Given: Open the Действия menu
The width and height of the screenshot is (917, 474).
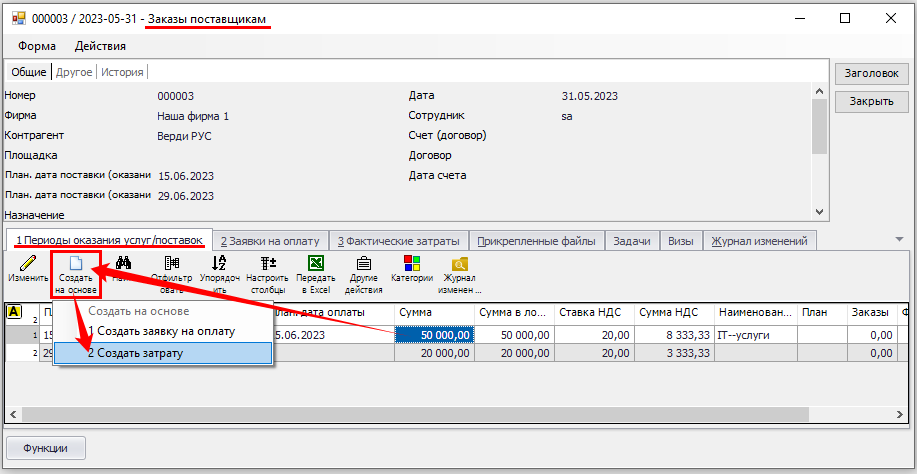Looking at the screenshot, I should 100,46.
